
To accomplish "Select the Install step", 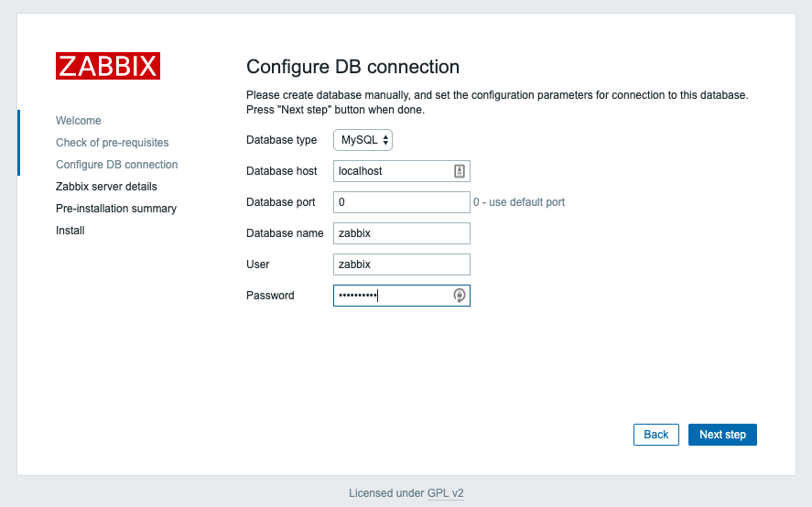I will [70, 231].
